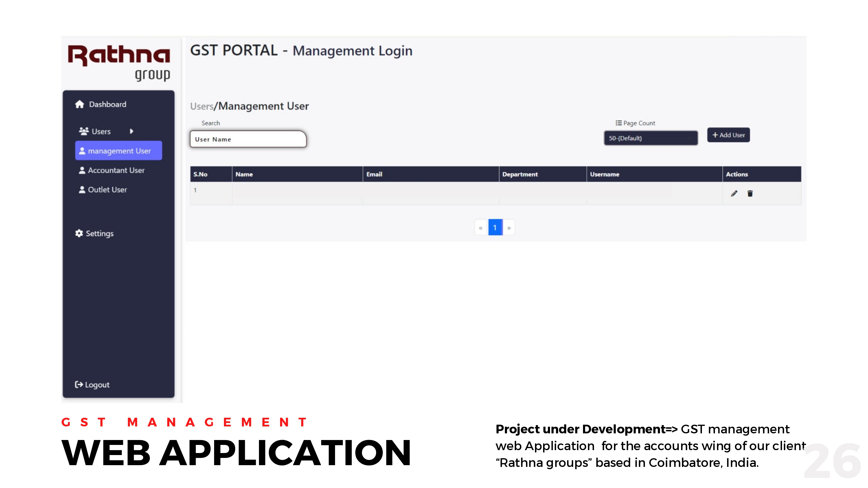Image resolution: width=868 pixels, height=488 pixels.
Task: Open the Accountant User menu entry
Action: coord(116,170)
